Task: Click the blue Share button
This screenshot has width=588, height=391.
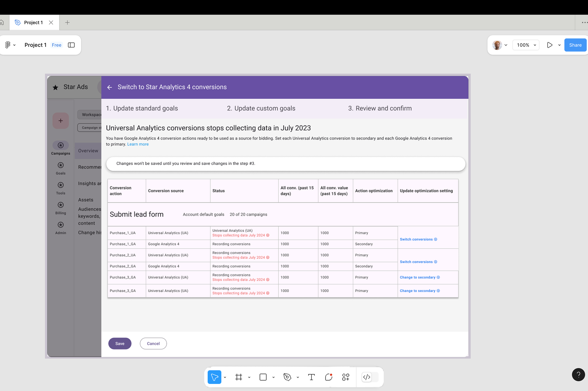Action: pyautogui.click(x=575, y=45)
